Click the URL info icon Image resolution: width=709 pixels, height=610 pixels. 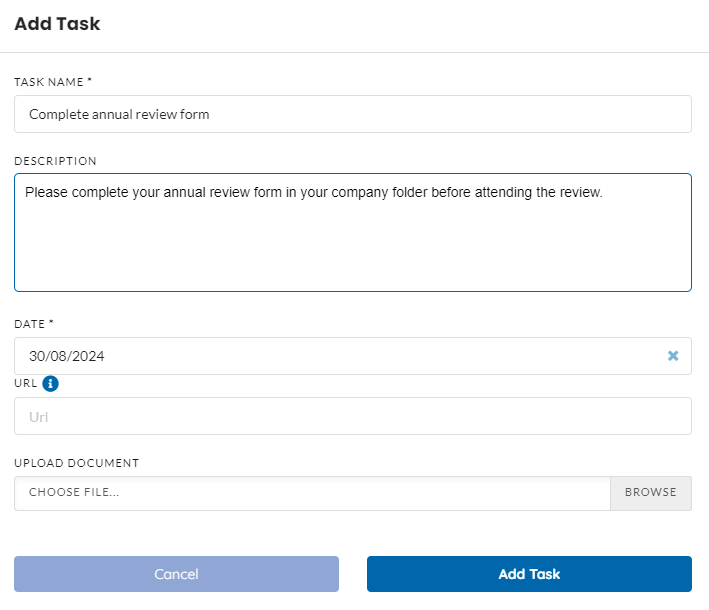tap(50, 383)
